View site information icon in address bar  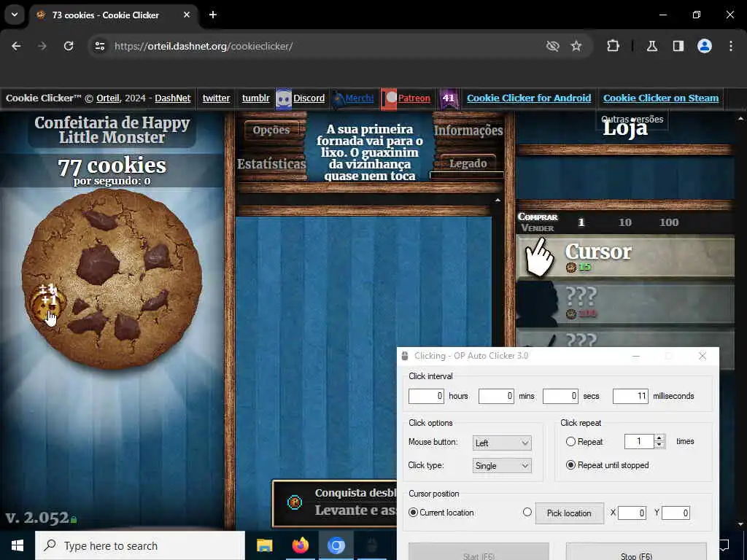[99, 46]
